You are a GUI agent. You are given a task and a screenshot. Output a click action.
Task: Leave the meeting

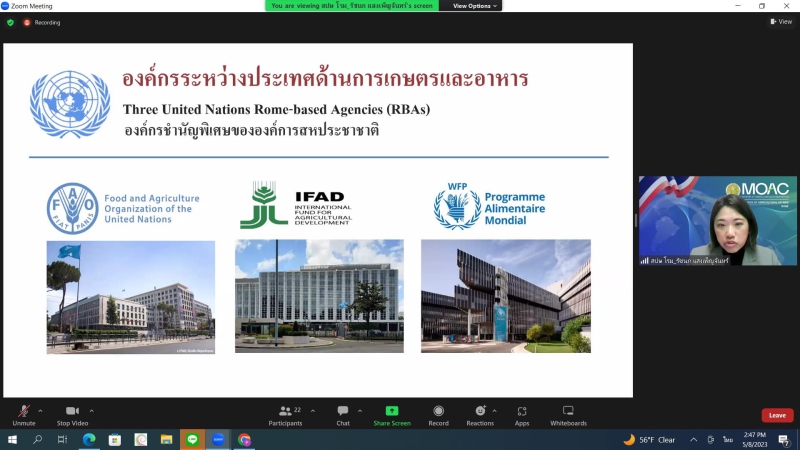(x=777, y=415)
